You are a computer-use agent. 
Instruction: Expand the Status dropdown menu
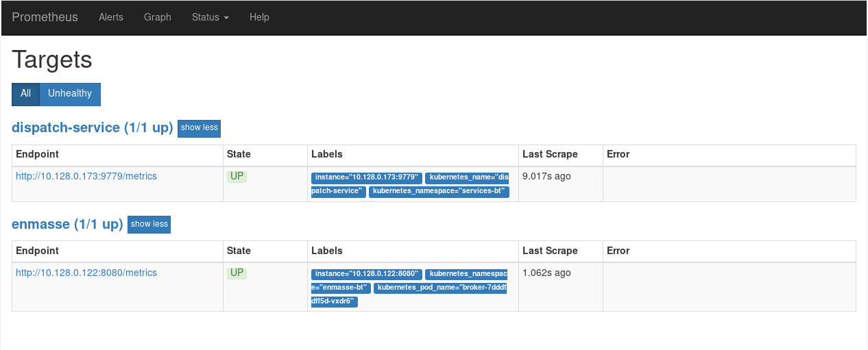(x=210, y=17)
